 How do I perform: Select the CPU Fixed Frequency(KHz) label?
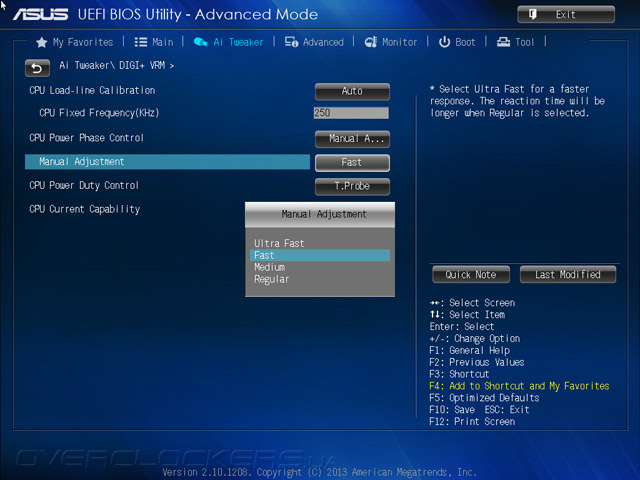[99, 113]
